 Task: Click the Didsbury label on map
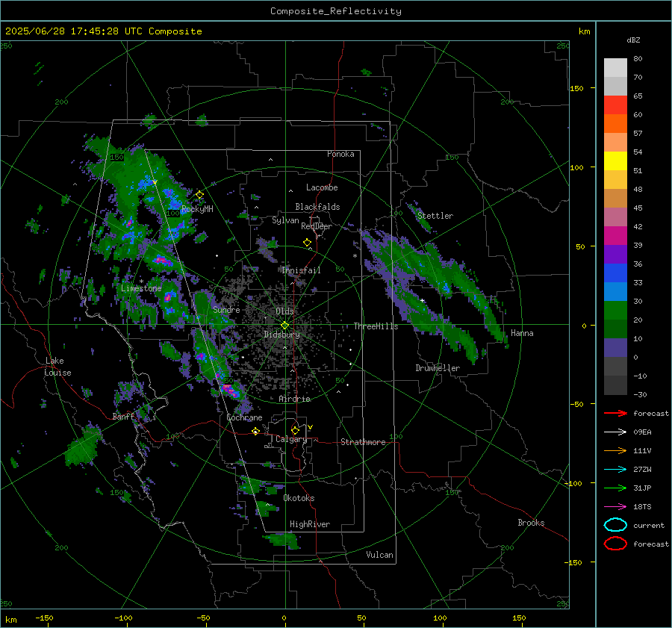coord(281,335)
